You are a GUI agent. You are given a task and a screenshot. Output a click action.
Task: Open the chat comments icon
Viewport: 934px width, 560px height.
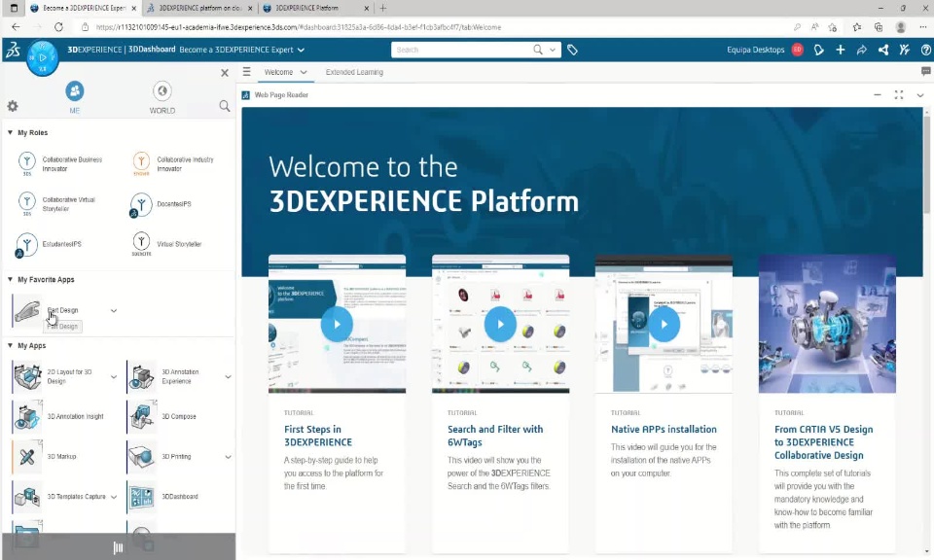point(925,71)
